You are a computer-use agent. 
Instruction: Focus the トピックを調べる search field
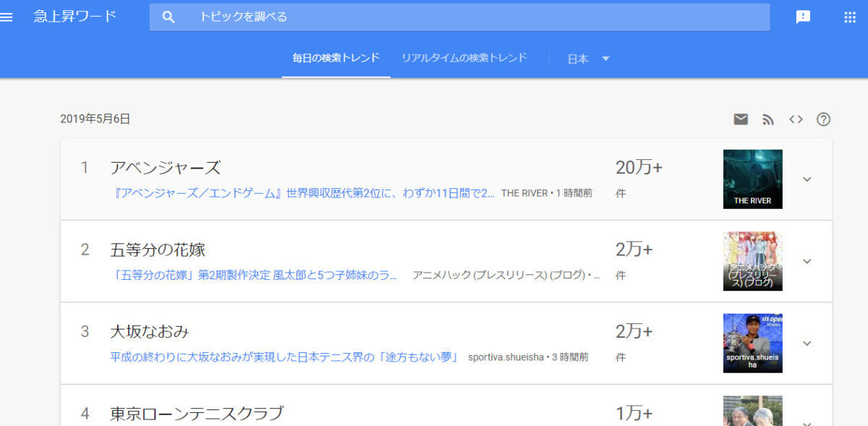(459, 17)
